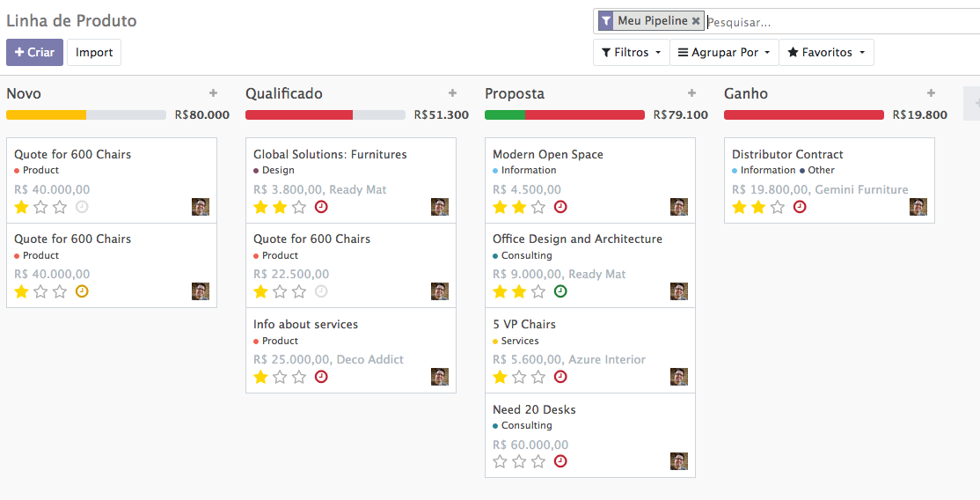Click the Qualificado column header
980x500 pixels.
[284, 94]
